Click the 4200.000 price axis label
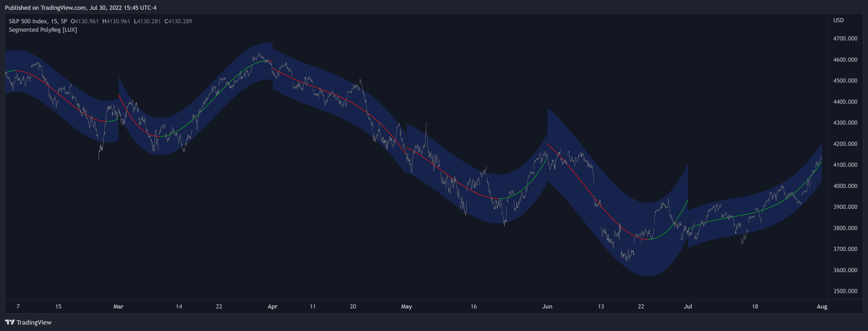This screenshot has height=331, width=868. (845, 144)
